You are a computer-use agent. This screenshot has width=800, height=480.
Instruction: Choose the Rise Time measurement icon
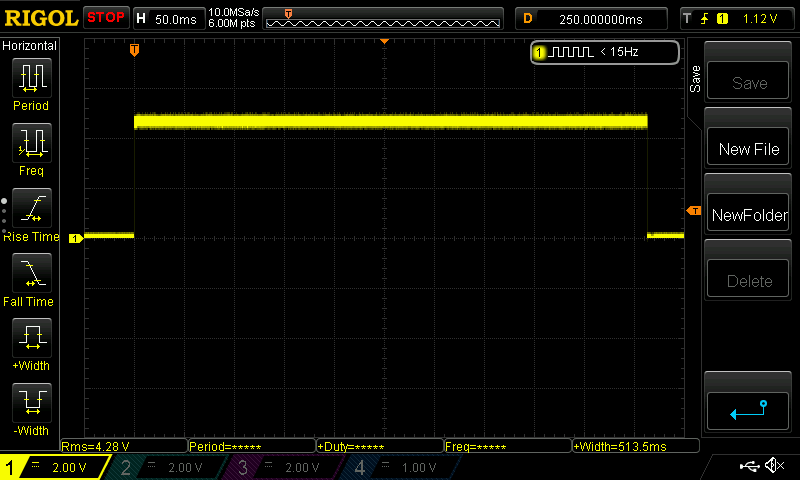[x=32, y=208]
